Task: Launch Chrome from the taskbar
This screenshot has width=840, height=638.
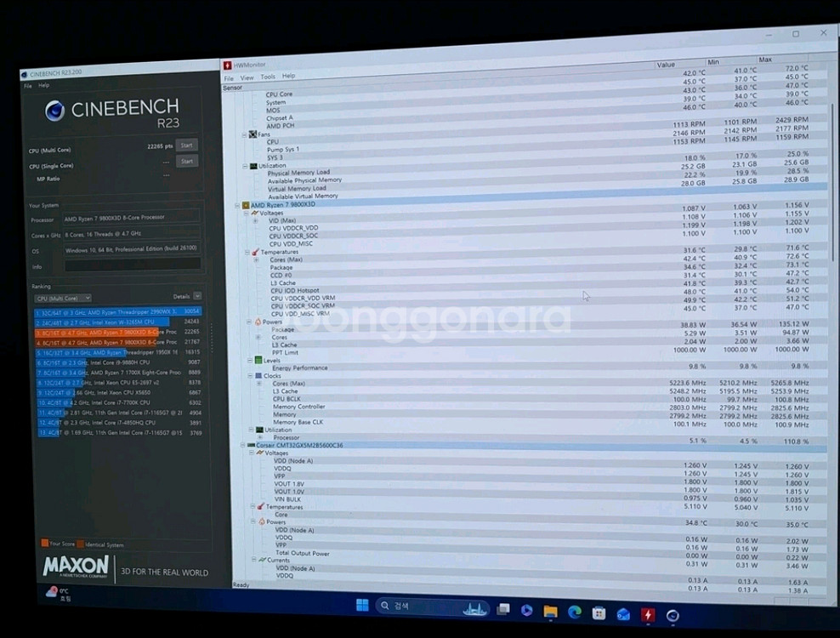Action: [573, 610]
